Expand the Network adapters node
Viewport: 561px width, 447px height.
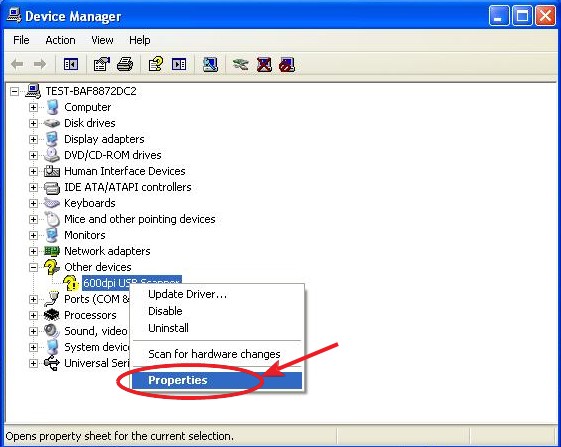pos(33,251)
